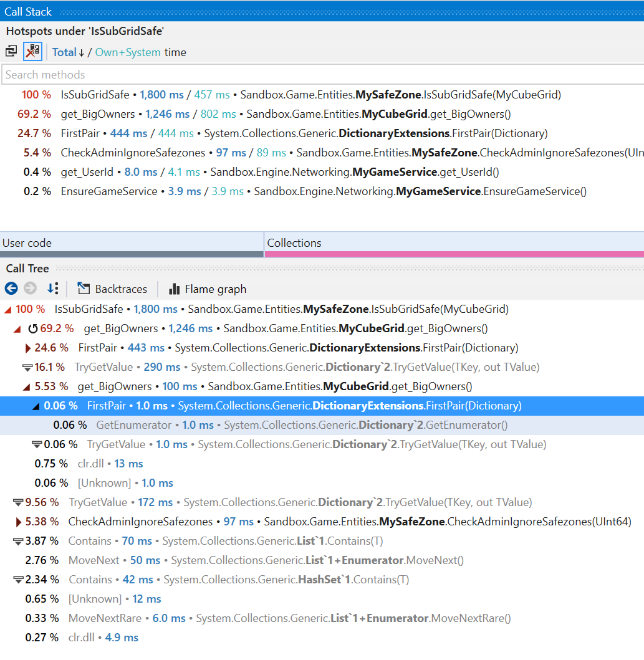644x660 pixels.
Task: Click the merge/group calls icon in hotspots toolbar
Action: (11, 52)
